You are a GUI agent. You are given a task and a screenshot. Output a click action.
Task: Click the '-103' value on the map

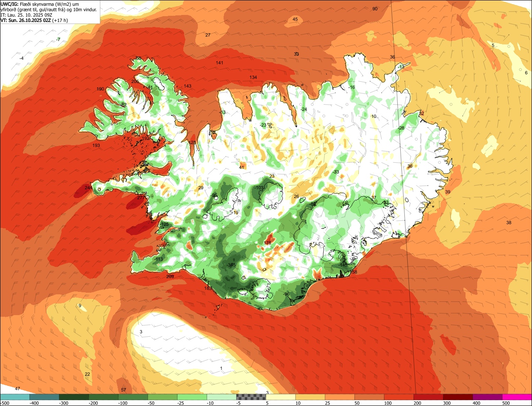pos(259,188)
